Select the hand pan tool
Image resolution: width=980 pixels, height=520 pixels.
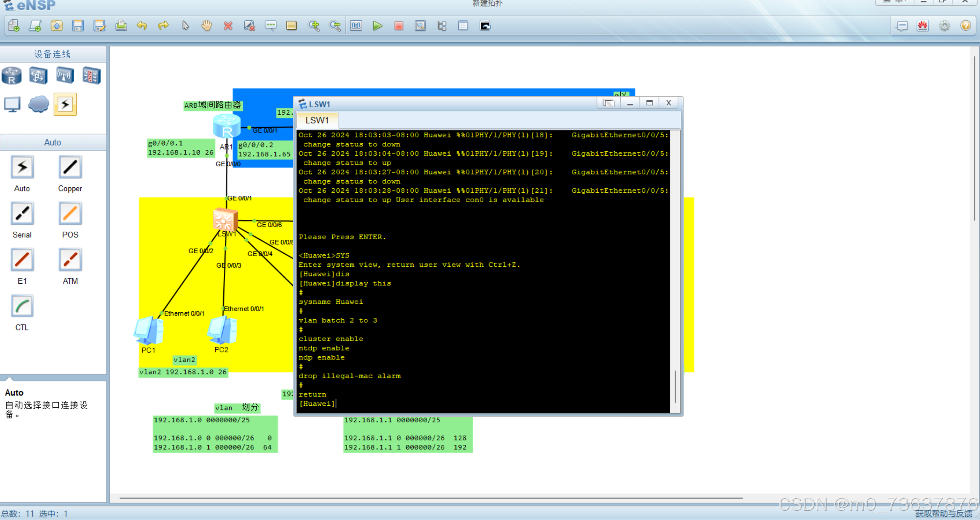point(207,26)
